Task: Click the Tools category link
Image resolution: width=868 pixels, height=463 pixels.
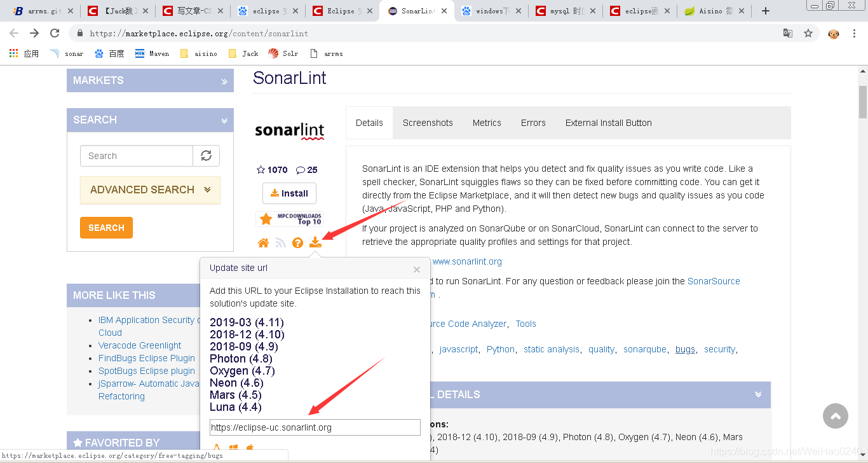Action: [526, 324]
